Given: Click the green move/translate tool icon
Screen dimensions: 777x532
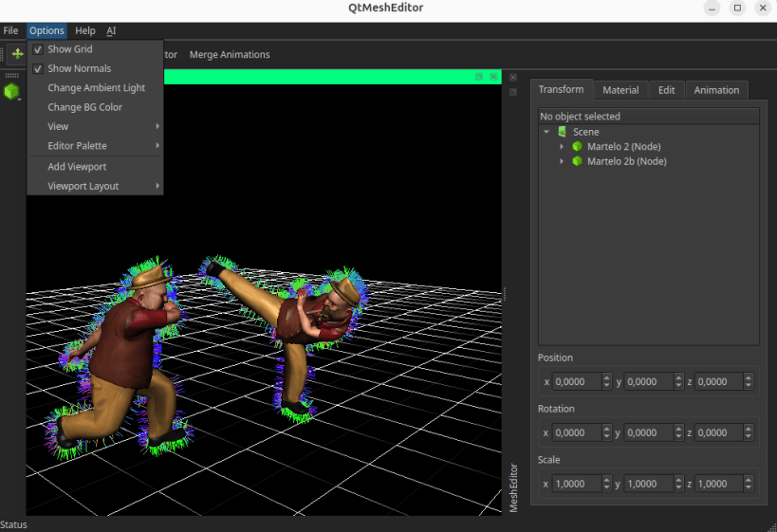Looking at the screenshot, I should coord(17,54).
